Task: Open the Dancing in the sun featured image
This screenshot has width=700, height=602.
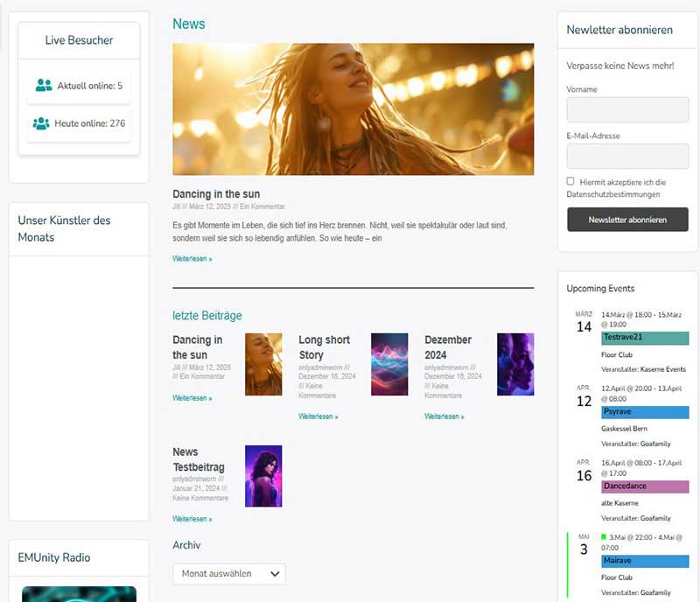Action: coord(353,109)
